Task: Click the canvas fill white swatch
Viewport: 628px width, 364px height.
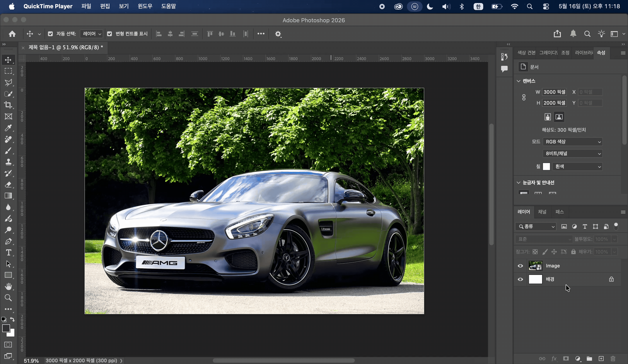Action: 546,167
